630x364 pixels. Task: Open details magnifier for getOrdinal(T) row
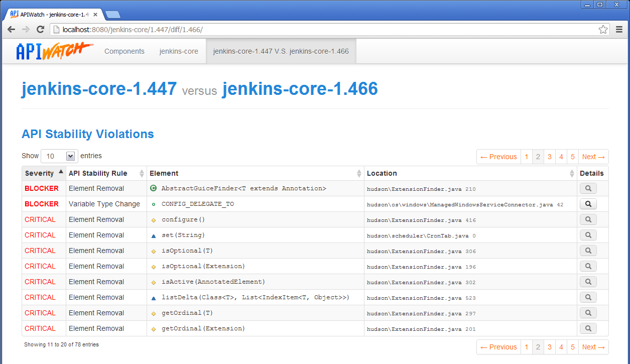588,313
